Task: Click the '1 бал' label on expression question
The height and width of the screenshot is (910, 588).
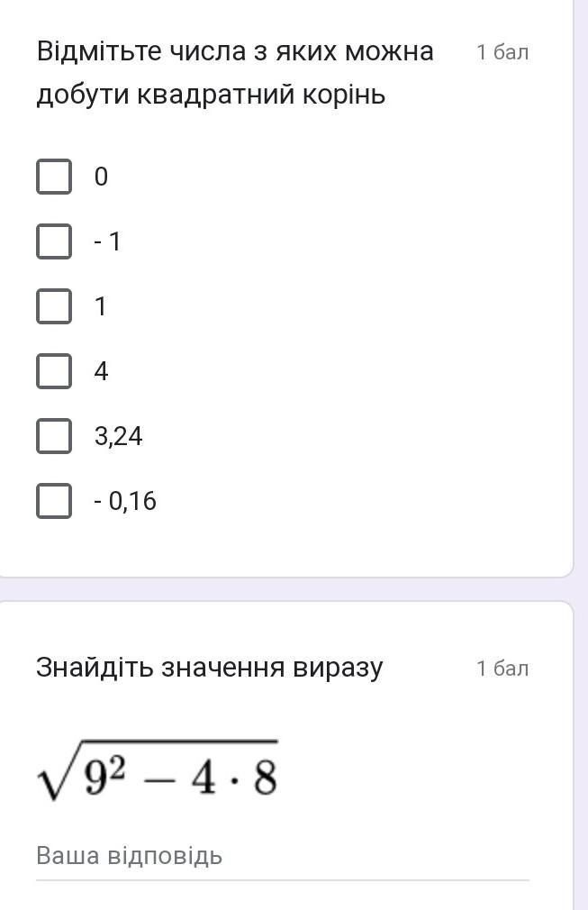Action: pyautogui.click(x=502, y=669)
